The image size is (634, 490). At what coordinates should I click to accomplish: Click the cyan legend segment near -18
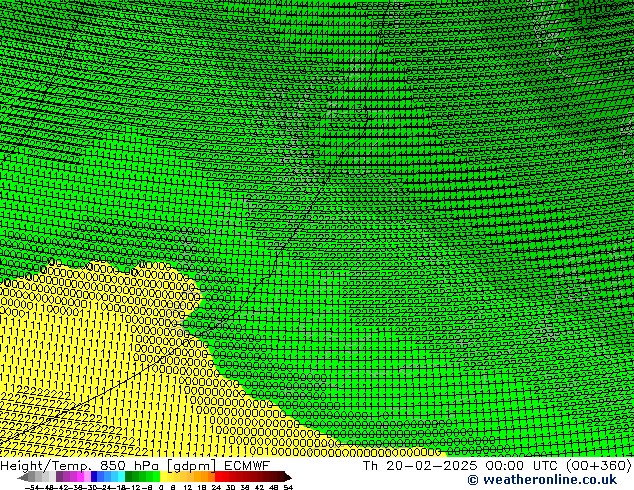[x=121, y=477]
